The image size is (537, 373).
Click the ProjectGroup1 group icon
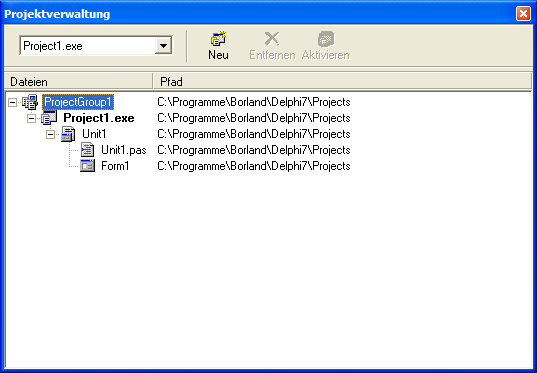(x=30, y=102)
